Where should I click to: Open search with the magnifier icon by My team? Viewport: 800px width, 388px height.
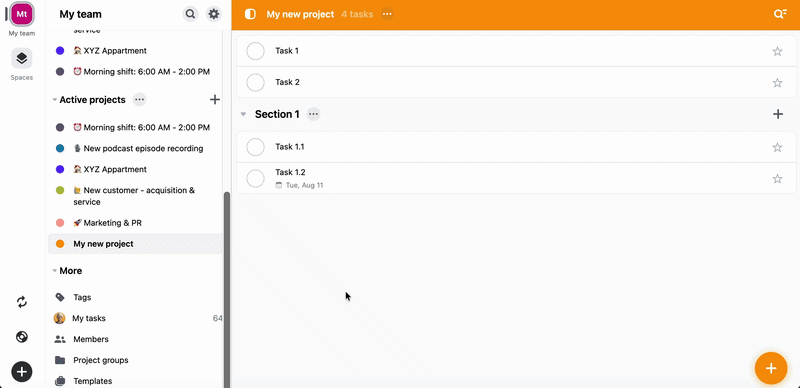pyautogui.click(x=190, y=14)
